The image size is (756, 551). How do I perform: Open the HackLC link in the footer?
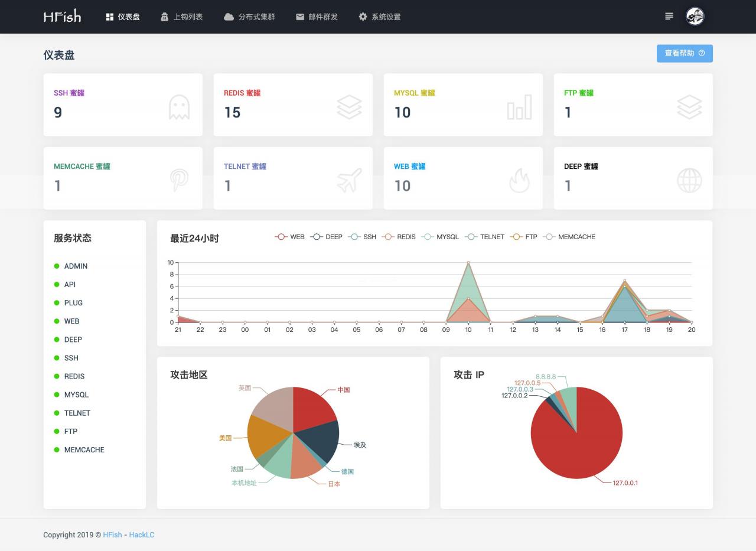tap(141, 534)
